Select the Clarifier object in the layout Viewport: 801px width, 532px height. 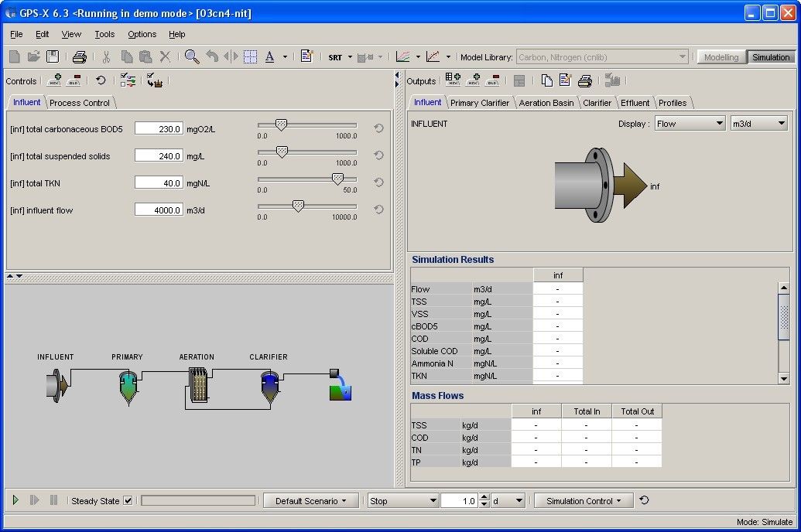(x=269, y=387)
